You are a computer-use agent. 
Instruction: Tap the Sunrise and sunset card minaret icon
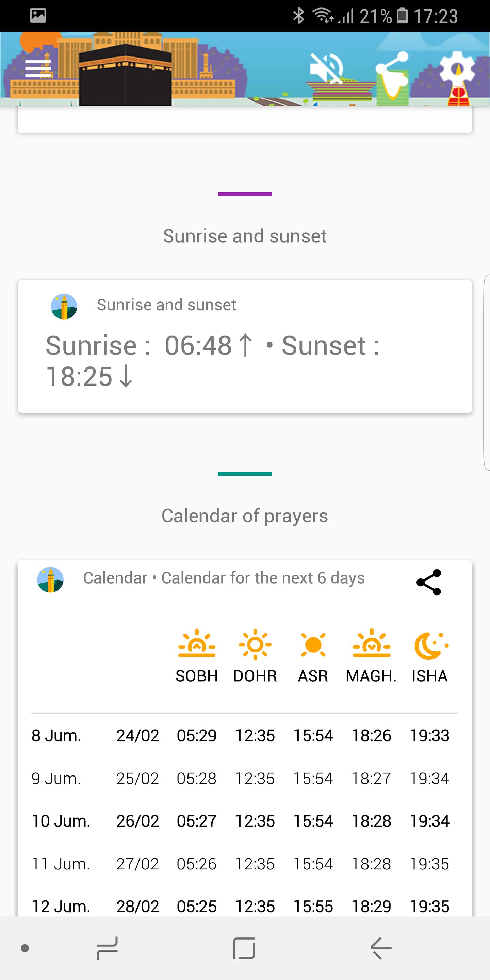(x=64, y=307)
